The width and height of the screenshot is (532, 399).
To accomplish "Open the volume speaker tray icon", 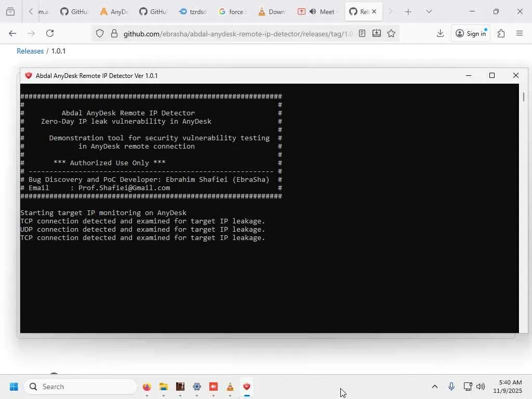I will coord(481,387).
